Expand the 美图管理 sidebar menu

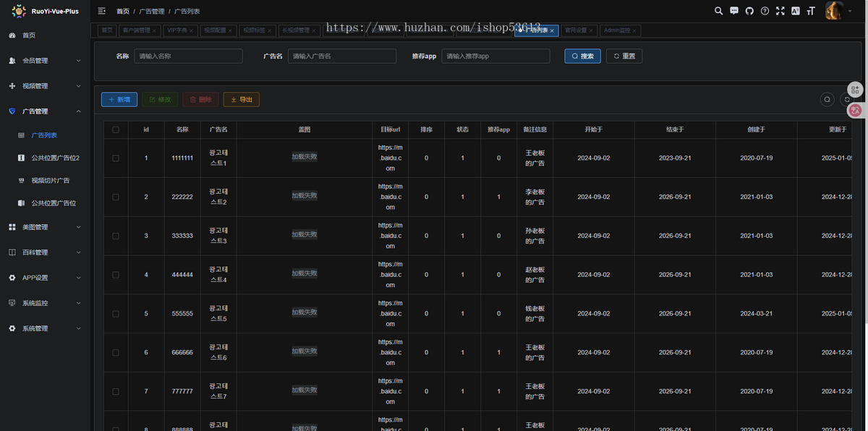pyautogui.click(x=45, y=227)
